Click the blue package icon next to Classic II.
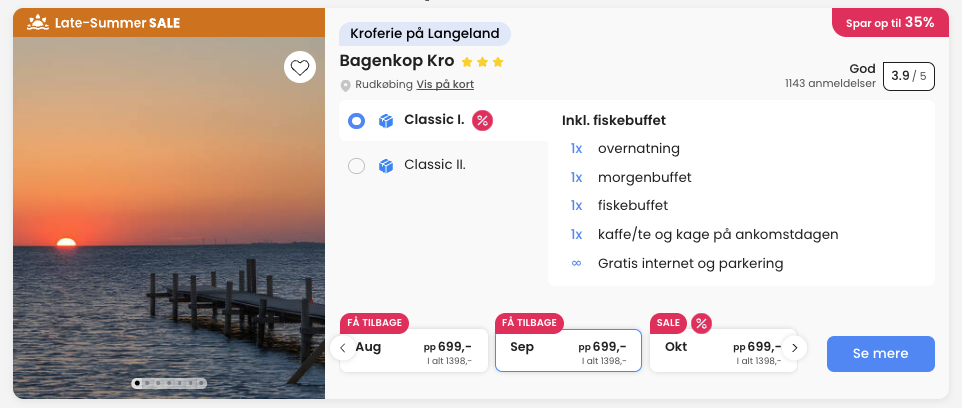 pos(385,166)
